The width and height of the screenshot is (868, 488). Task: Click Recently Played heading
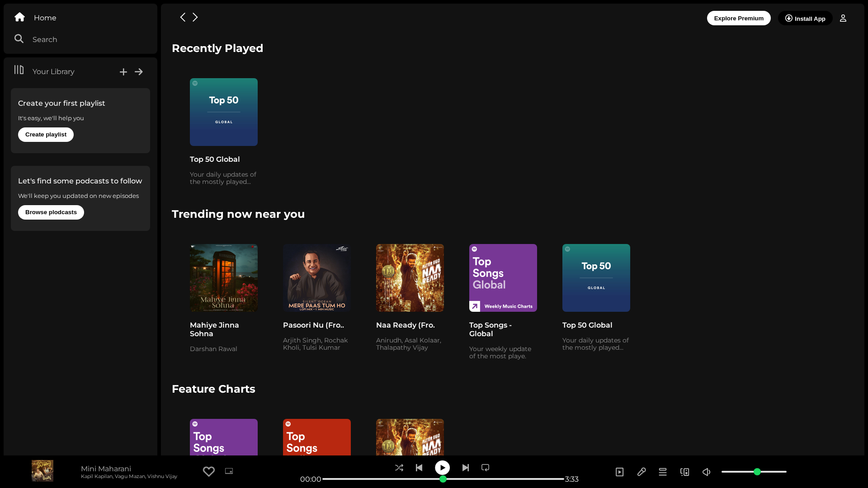217,48
